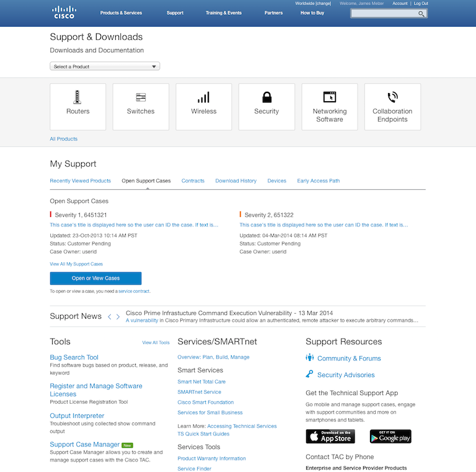The height and width of the screenshot is (472, 476).
Task: Open the Security product tile
Action: tap(267, 107)
